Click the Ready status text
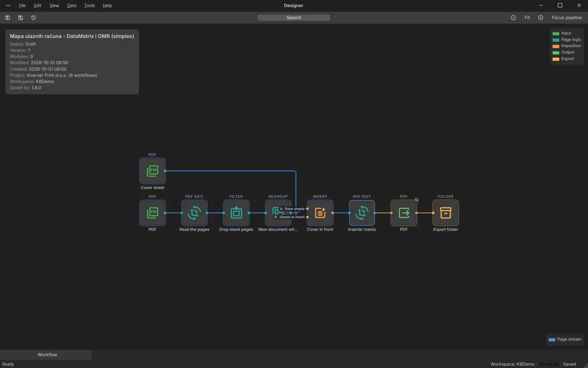 (8, 364)
